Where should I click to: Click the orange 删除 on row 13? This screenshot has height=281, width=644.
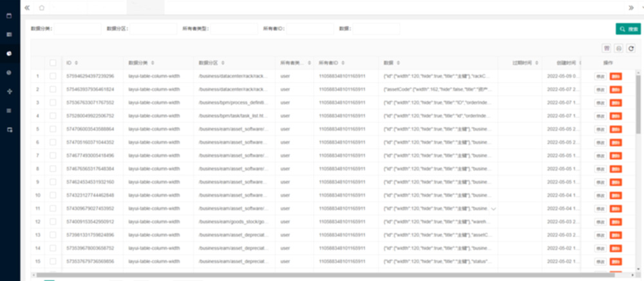coord(616,235)
